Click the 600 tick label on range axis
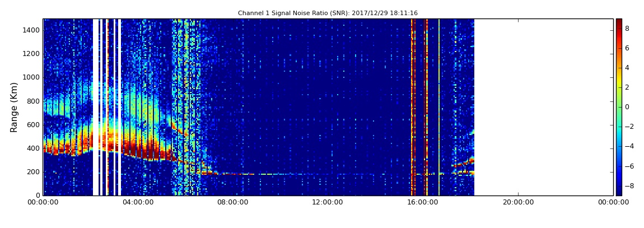Image resolution: width=644 pixels, height=228 pixels. tap(34, 125)
